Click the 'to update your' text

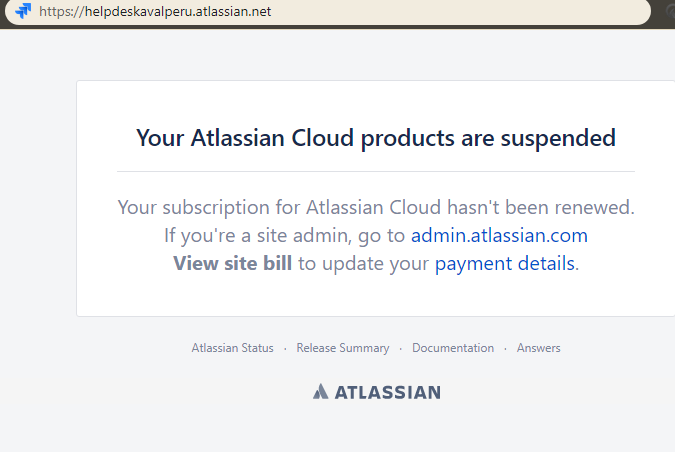(x=363, y=263)
